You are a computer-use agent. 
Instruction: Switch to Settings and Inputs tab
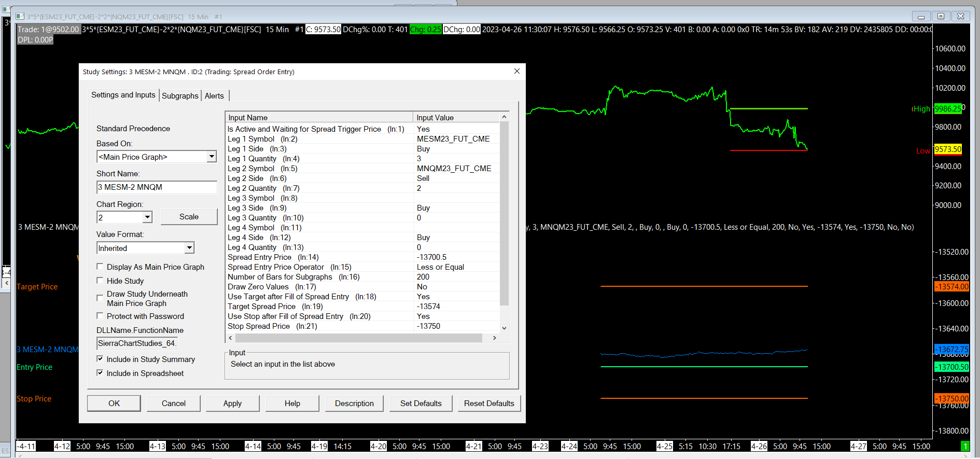pyautogui.click(x=123, y=95)
